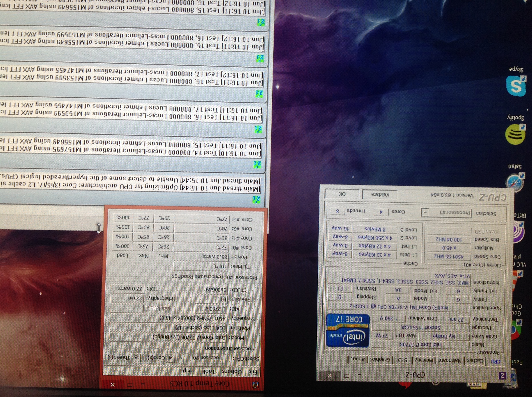Close the CPU-Z window

(x=330, y=375)
